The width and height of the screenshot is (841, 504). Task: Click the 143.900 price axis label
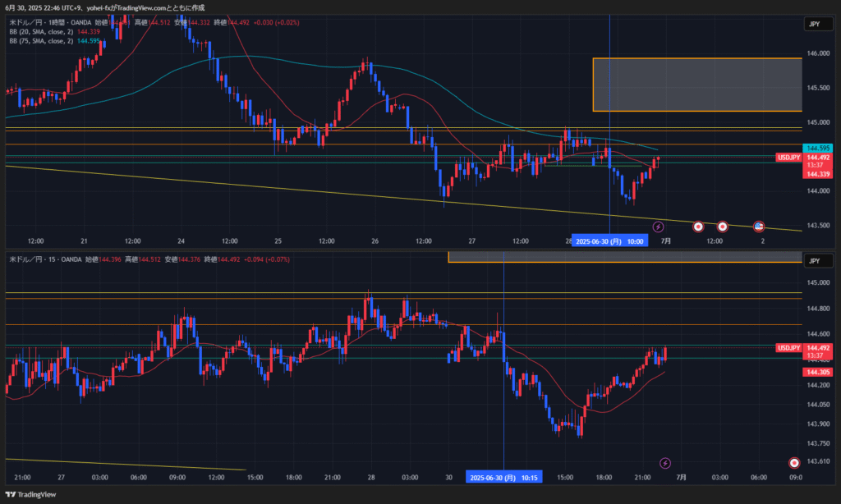818,424
